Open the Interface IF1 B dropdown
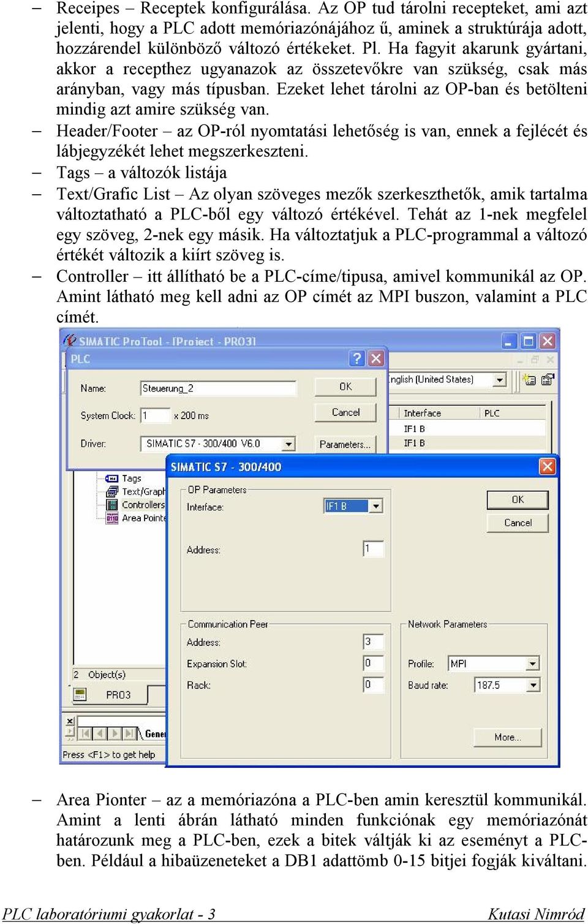 click(376, 506)
